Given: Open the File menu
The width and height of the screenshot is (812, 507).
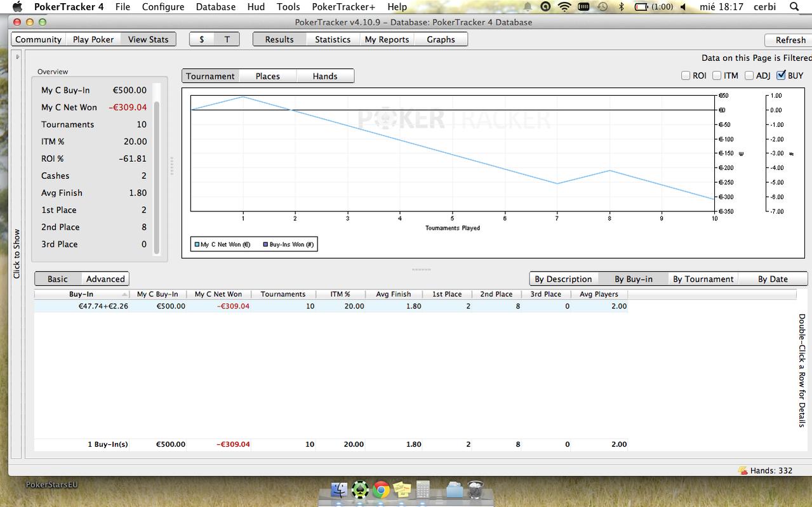Looking at the screenshot, I should tap(123, 6).
